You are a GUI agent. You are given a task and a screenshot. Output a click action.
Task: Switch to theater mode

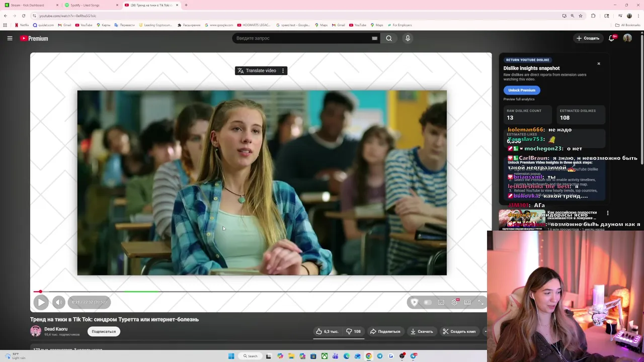(467, 302)
